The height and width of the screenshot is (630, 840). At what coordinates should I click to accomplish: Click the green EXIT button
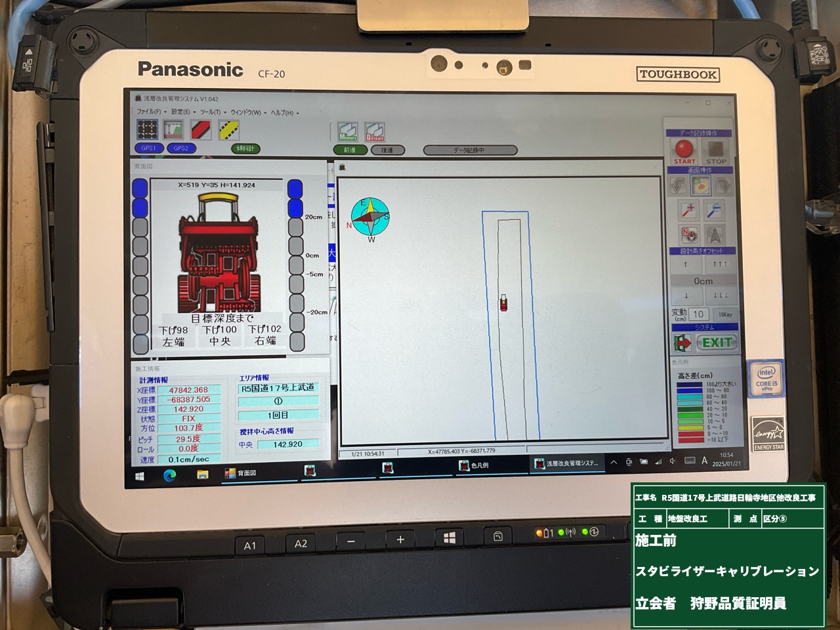716,342
